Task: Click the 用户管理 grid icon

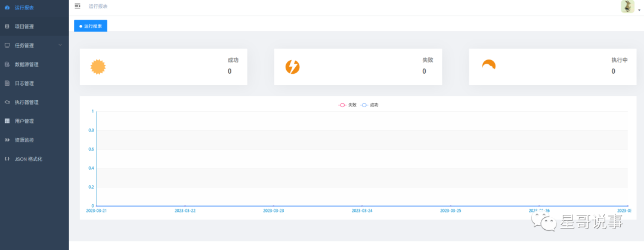Action: point(7,121)
